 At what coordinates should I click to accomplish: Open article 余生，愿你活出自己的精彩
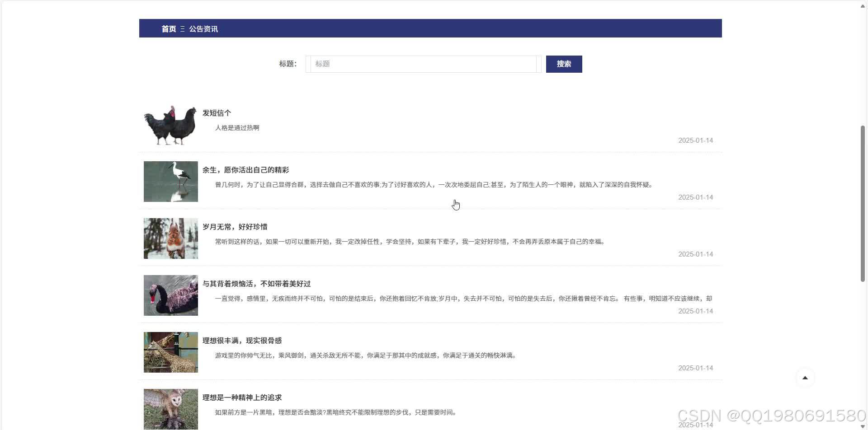point(245,170)
